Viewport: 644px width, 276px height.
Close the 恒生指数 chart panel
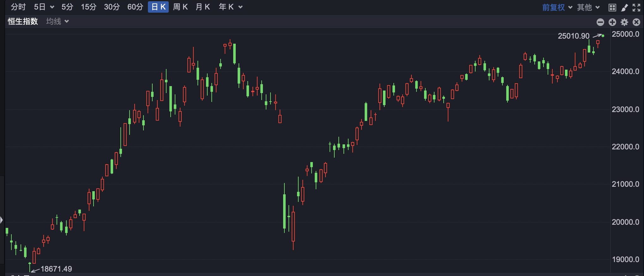(636, 22)
